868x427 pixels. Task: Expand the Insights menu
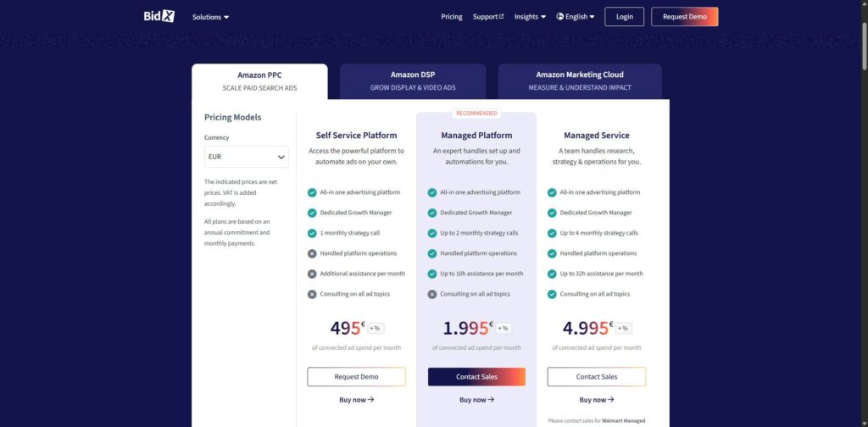click(x=530, y=17)
